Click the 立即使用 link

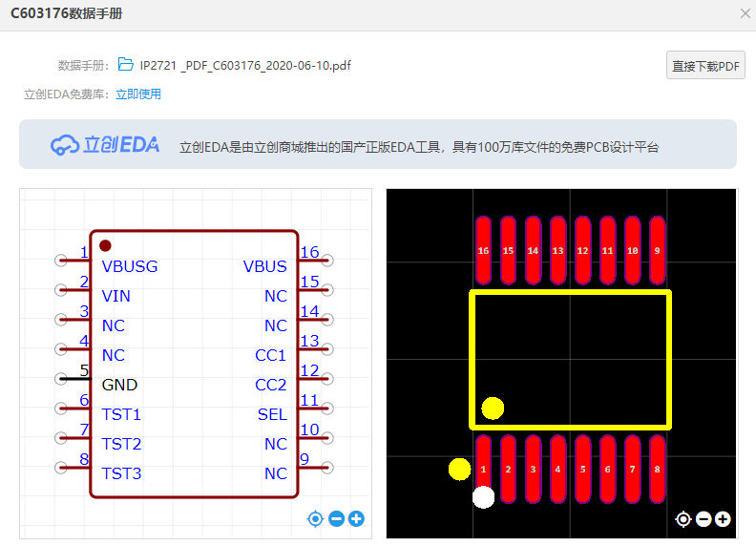138,94
